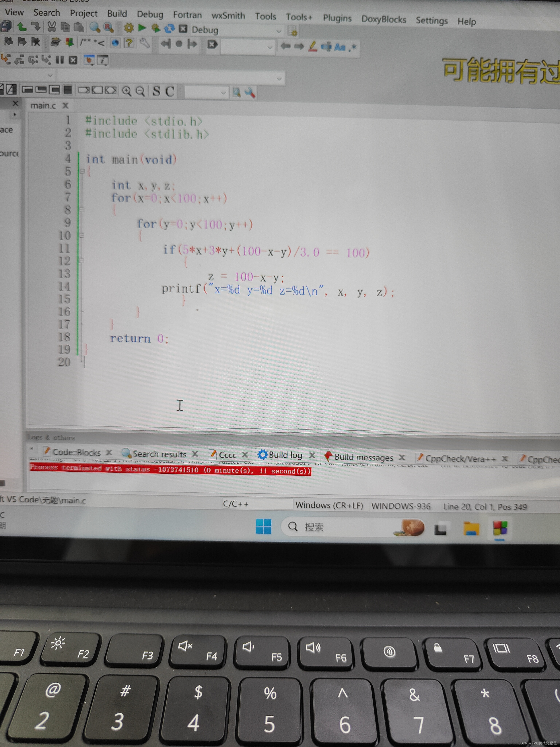560x747 pixels.
Task: Click the highlight marker pen icon
Action: coord(313,46)
